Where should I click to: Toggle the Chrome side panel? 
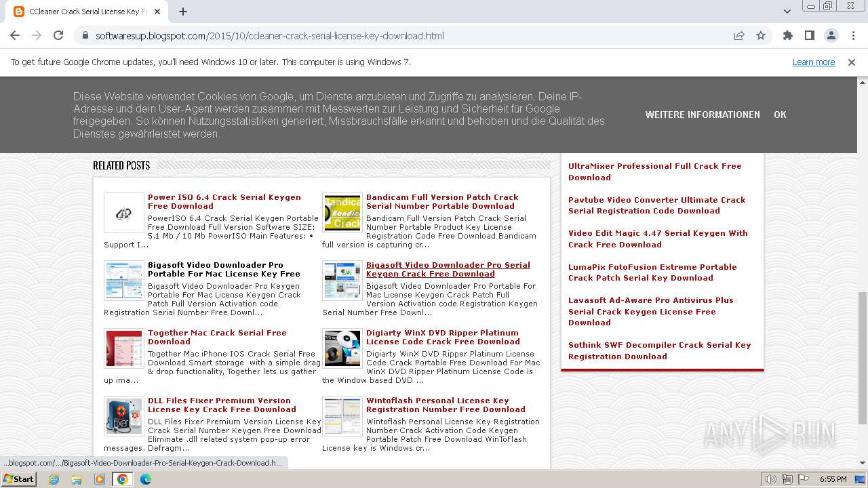[810, 36]
